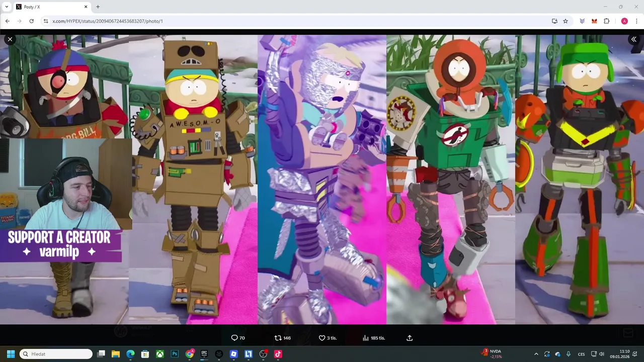Open the volume control speaker icon

pyautogui.click(x=601, y=354)
